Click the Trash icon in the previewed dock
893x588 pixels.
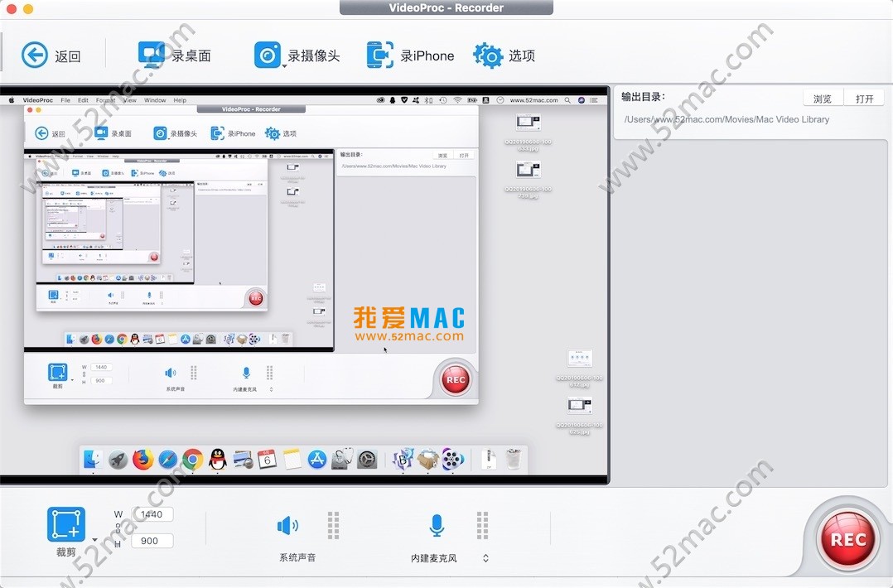pos(513,459)
